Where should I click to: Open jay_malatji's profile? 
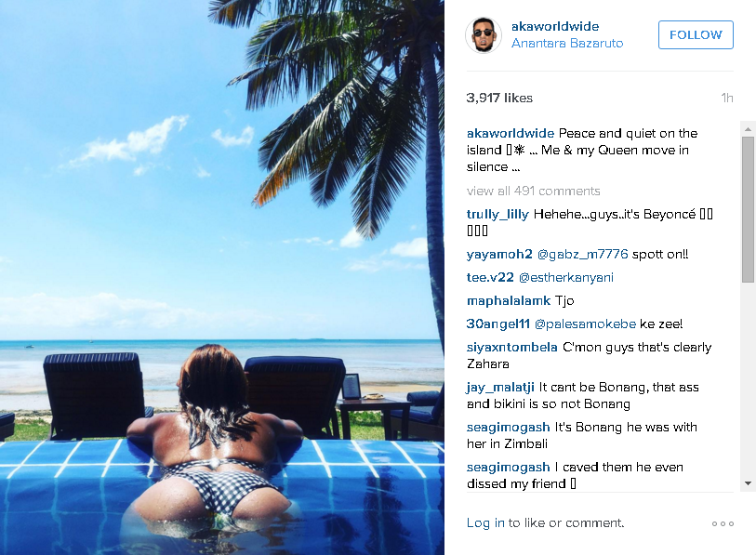500,387
